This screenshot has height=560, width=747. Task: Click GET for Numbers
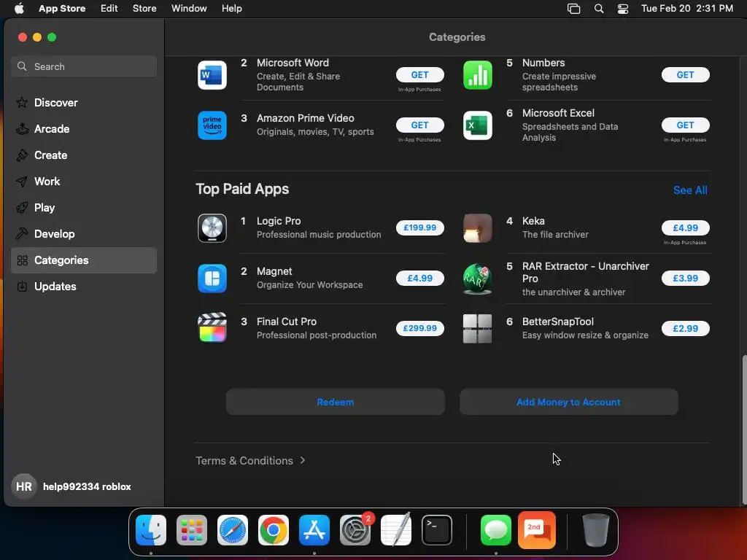pos(685,75)
